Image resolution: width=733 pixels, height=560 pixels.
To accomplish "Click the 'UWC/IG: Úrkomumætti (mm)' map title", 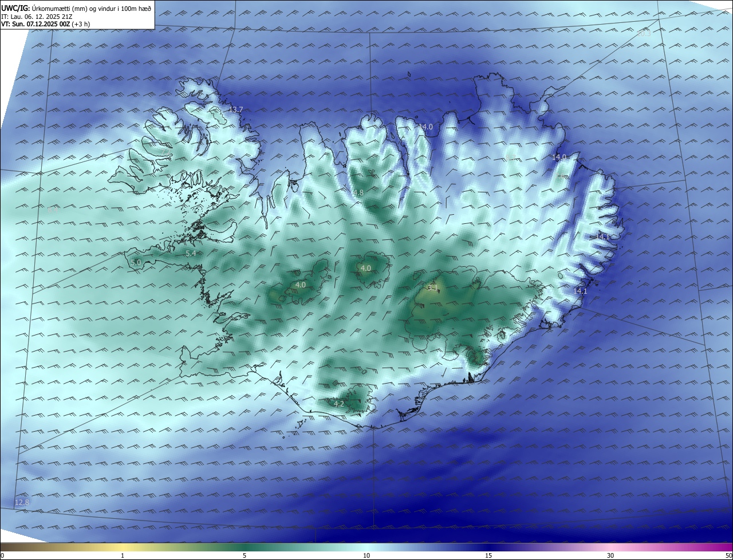I will pyautogui.click(x=77, y=8).
